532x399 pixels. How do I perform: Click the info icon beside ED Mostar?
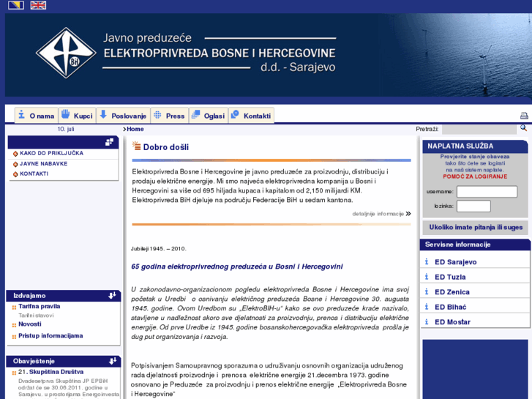(x=427, y=321)
